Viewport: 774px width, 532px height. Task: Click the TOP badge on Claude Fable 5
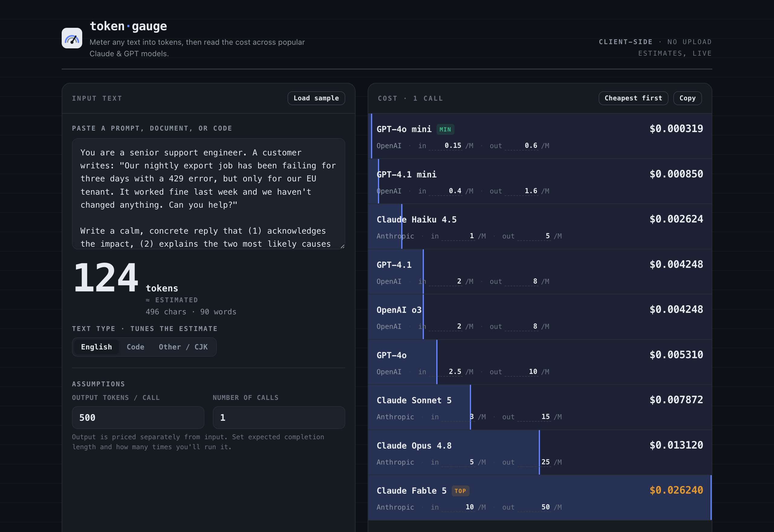(460, 491)
